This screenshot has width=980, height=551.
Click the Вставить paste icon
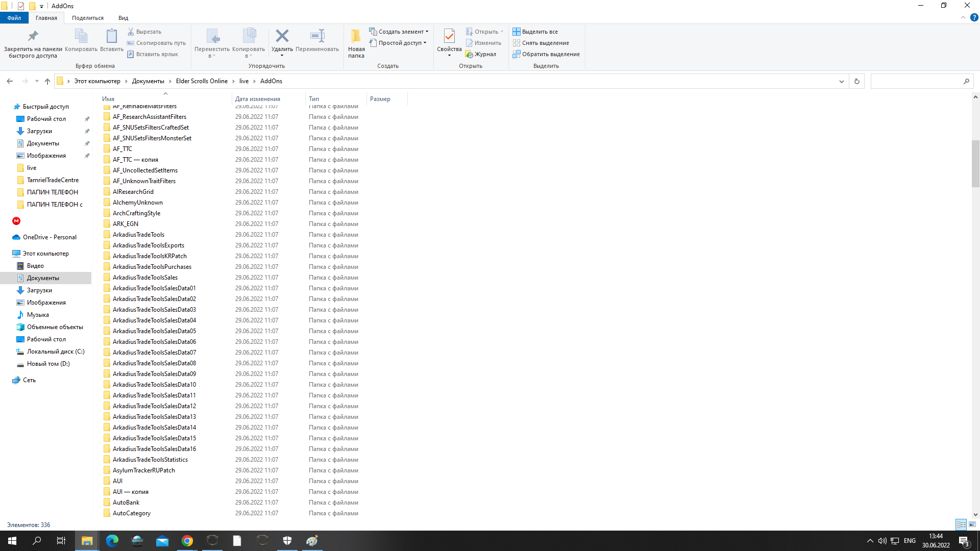(x=111, y=36)
